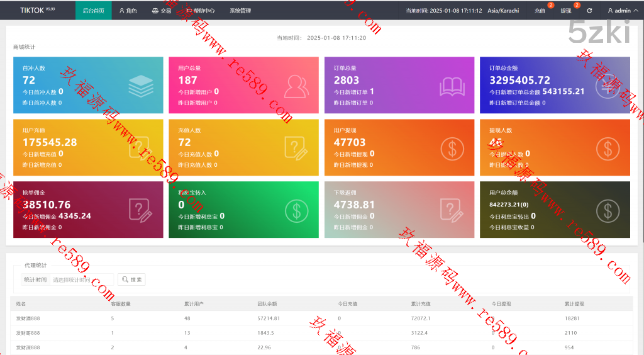Click the refresh icon in top bar
644x355 pixels.
point(589,11)
